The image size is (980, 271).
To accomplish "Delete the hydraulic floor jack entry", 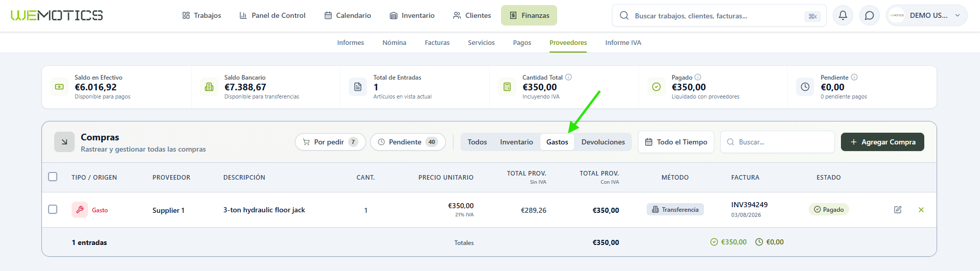I will pos(921,210).
